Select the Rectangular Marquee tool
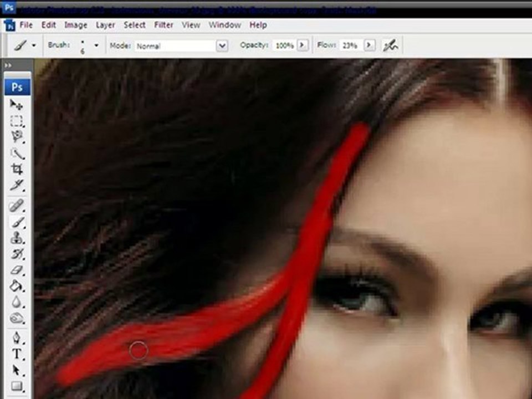 16,121
